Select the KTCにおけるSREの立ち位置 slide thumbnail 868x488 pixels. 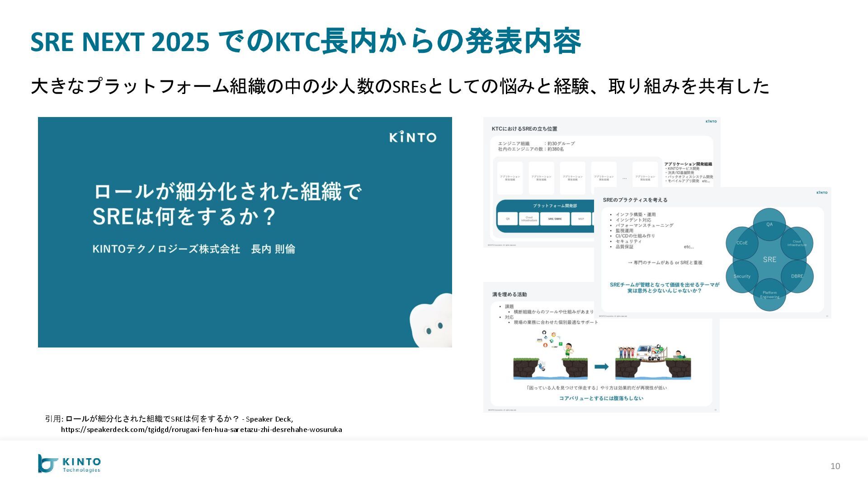pos(602,182)
